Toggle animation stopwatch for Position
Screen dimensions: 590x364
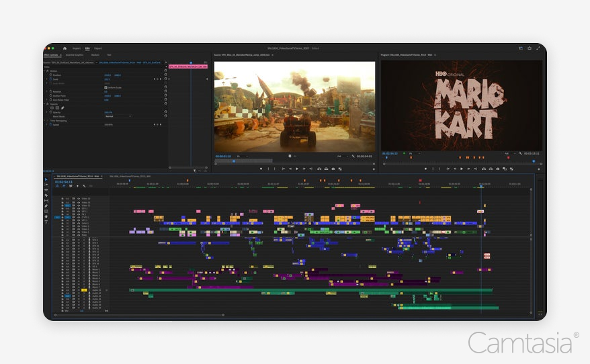(51, 75)
